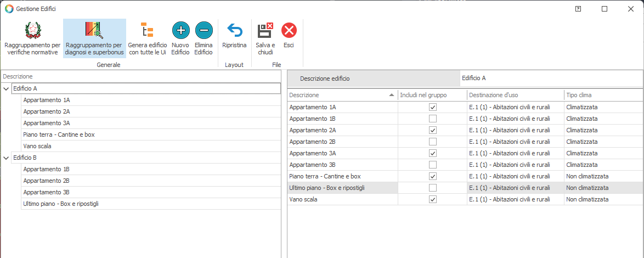
Task: Collapse the Edificio B tree node
Action: tap(6, 158)
